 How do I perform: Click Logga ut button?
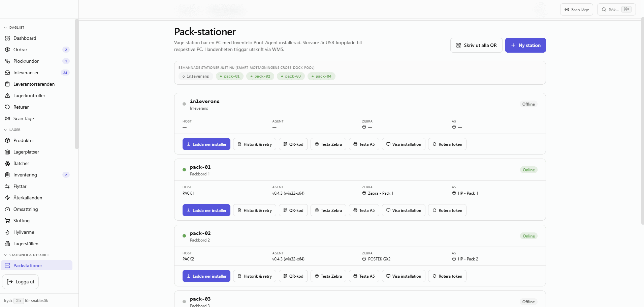21,282
